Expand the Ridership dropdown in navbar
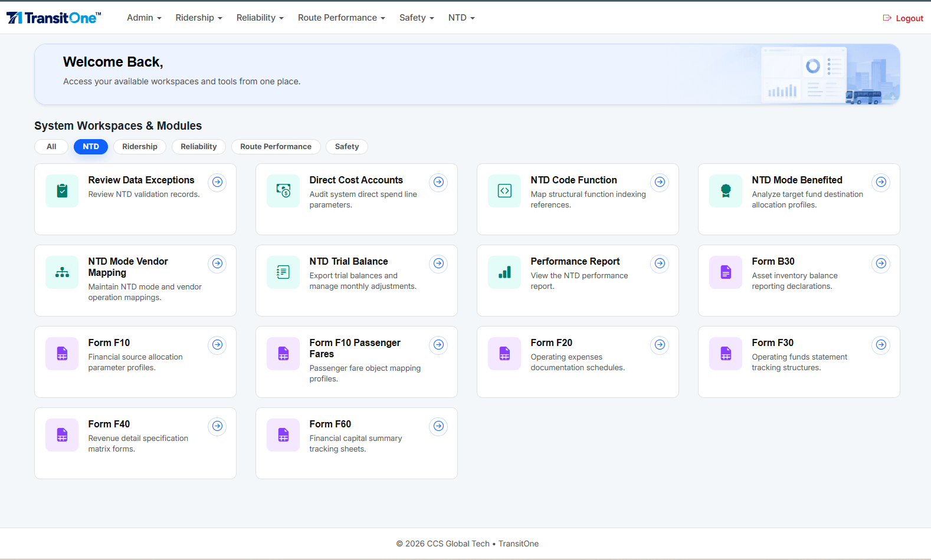This screenshot has height=560, width=931. click(199, 18)
